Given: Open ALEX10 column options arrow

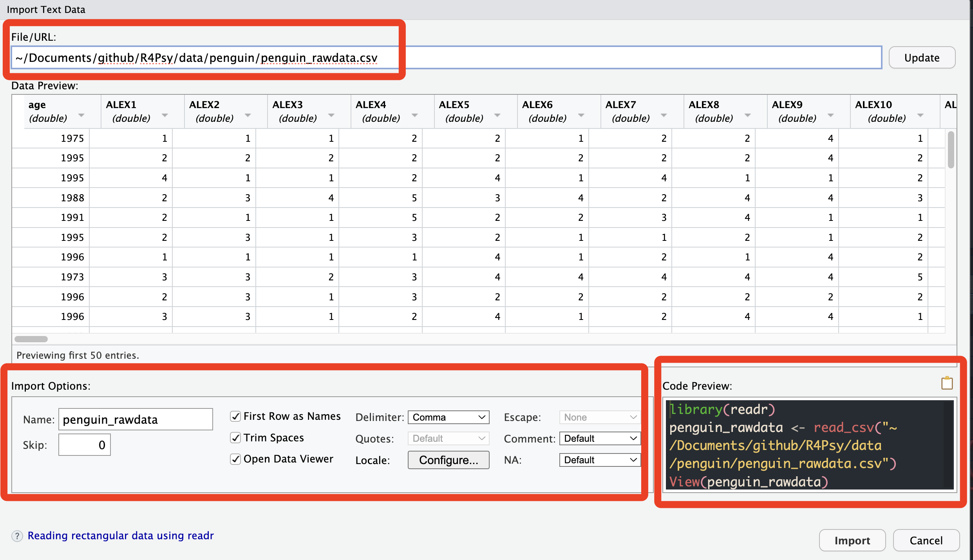Looking at the screenshot, I should pos(921,116).
